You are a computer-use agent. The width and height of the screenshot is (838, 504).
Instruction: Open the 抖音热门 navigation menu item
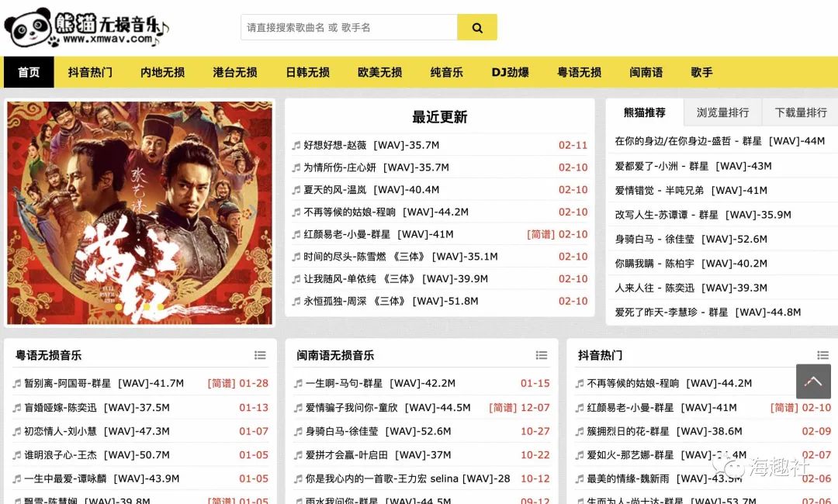[x=90, y=72]
